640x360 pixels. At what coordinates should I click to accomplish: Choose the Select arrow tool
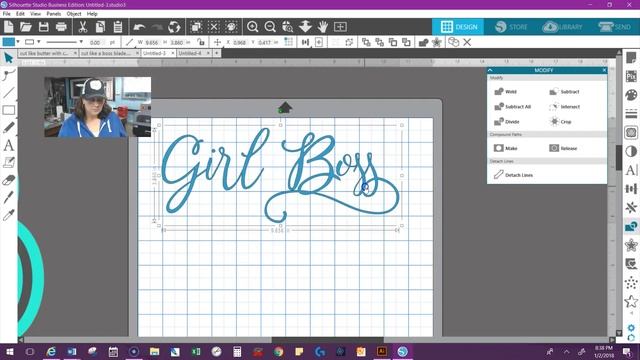pyautogui.click(x=9, y=58)
